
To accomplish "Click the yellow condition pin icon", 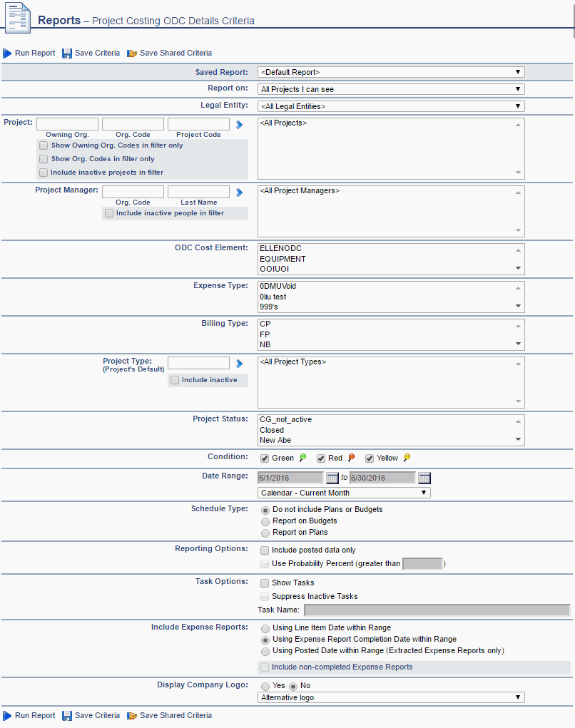I will point(407,458).
